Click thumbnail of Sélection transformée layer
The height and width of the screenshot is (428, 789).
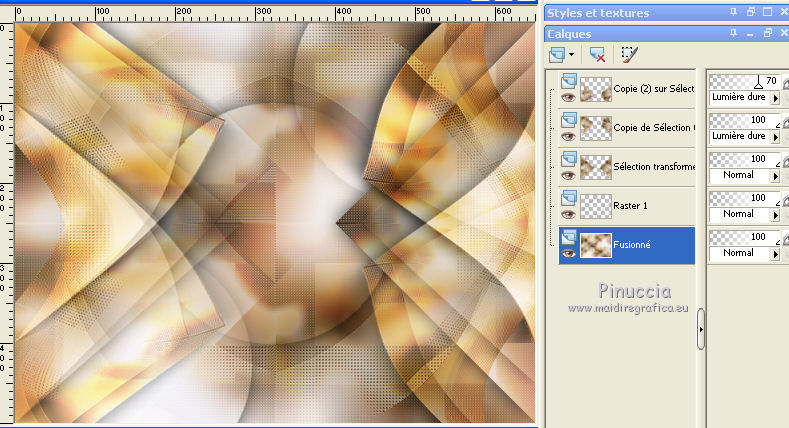pyautogui.click(x=596, y=167)
